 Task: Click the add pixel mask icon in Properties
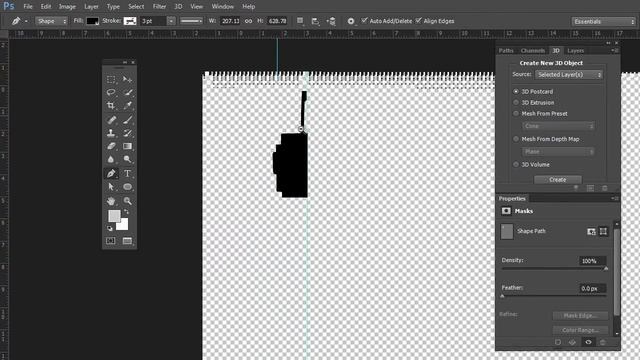coord(591,231)
